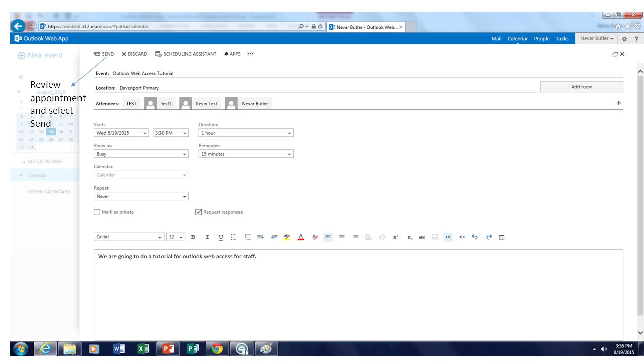Screen dimensions: 644x362
Task: Pop out event form in new window
Action: [x=615, y=54]
